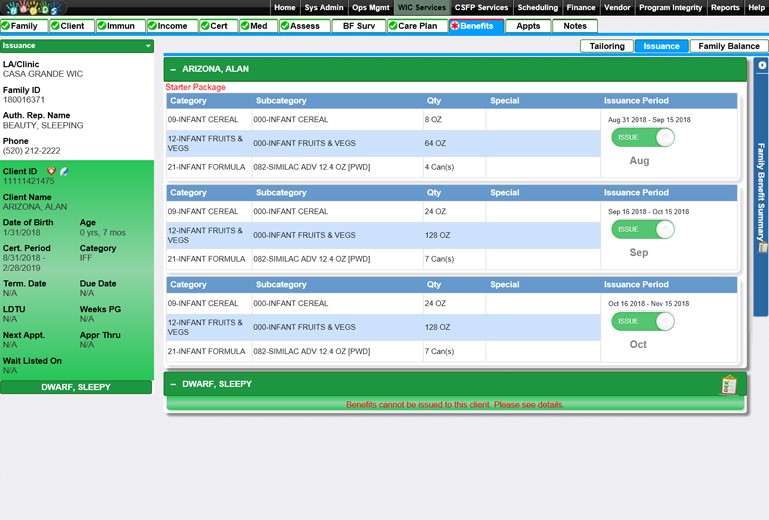Collapse the Arizona, Alan benefits section
This screenshot has height=520, width=769.
[173, 69]
